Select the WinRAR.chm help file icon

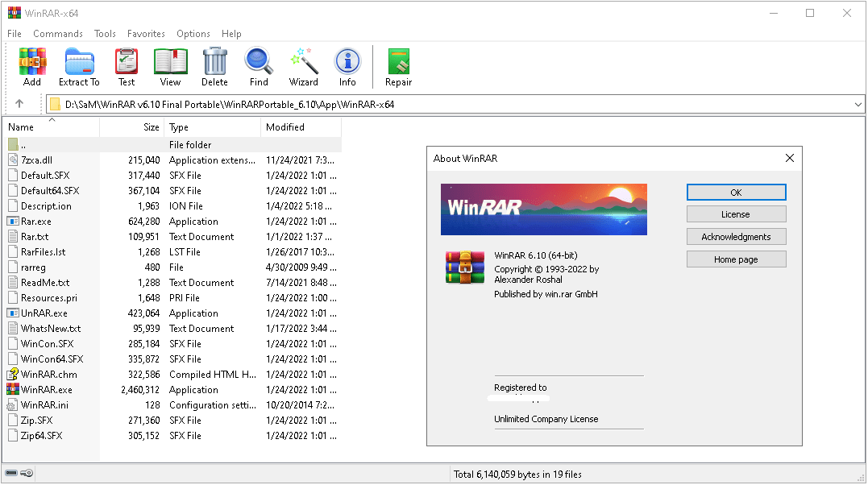coord(13,375)
